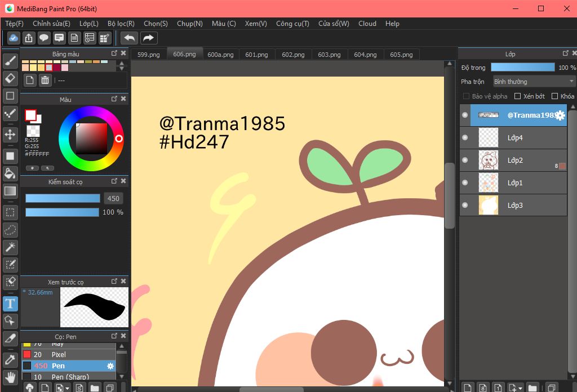Select the Bucket fill tool
This screenshot has height=392, width=577.
(x=10, y=173)
